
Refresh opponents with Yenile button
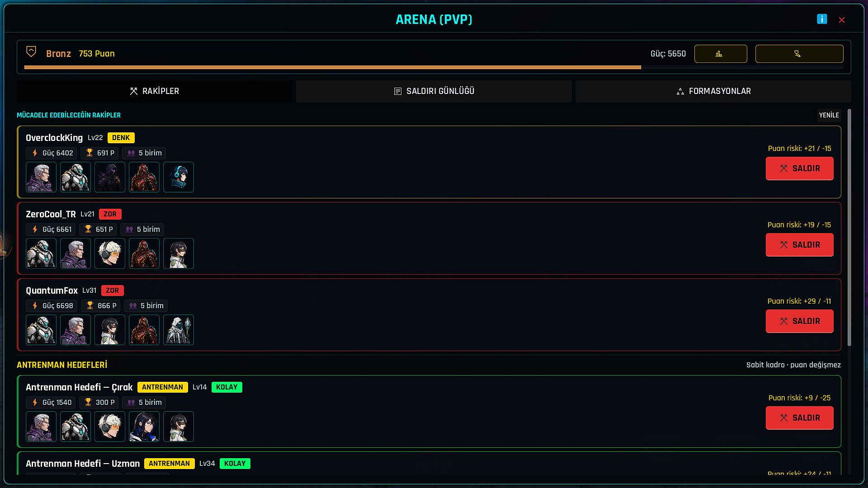click(829, 115)
